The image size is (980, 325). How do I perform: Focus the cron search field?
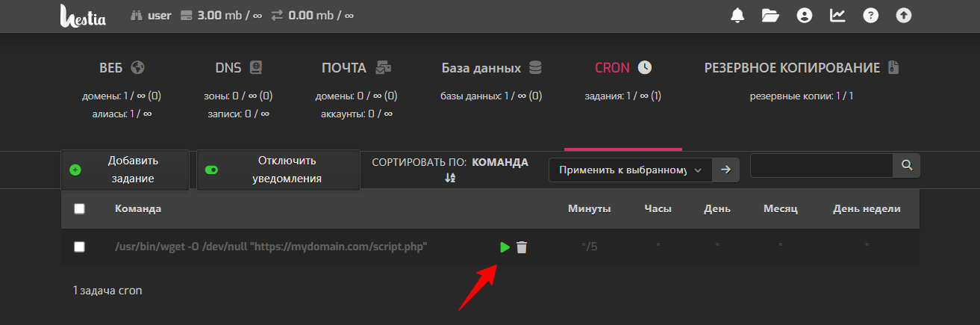[x=822, y=166]
